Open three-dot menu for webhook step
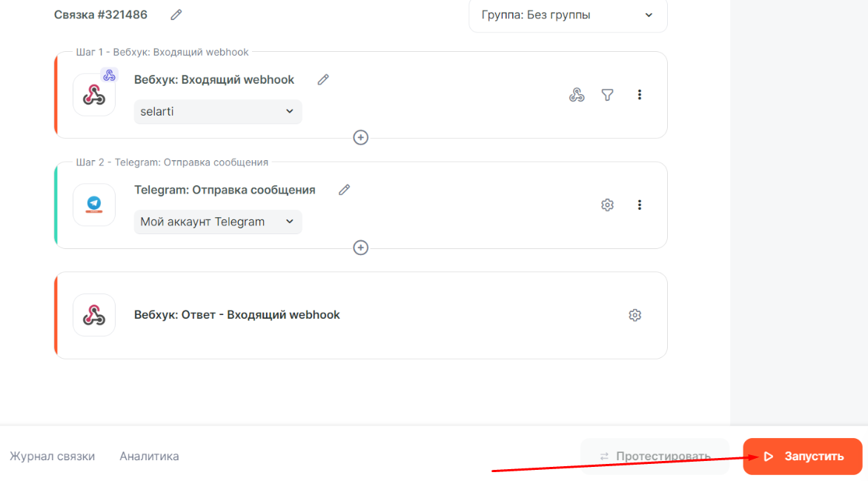The height and width of the screenshot is (481, 868). click(x=640, y=95)
